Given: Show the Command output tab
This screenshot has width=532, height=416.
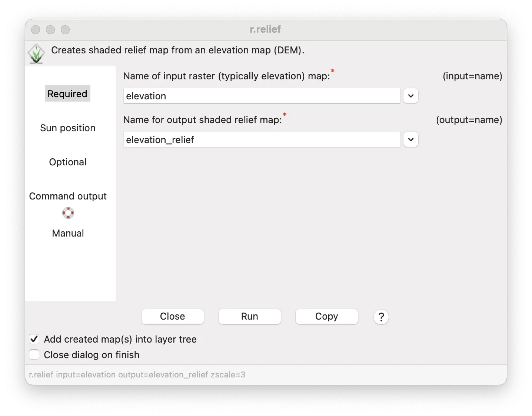Looking at the screenshot, I should click(x=68, y=196).
